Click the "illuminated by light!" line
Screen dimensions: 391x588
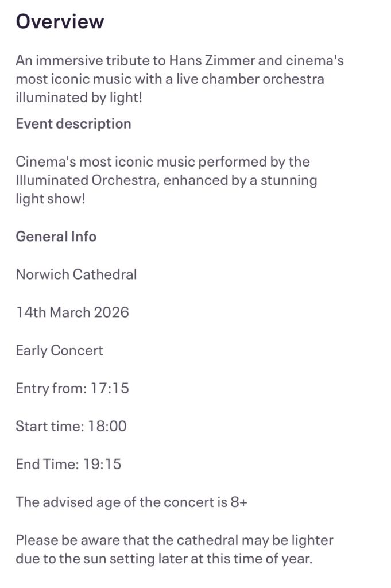click(x=79, y=97)
